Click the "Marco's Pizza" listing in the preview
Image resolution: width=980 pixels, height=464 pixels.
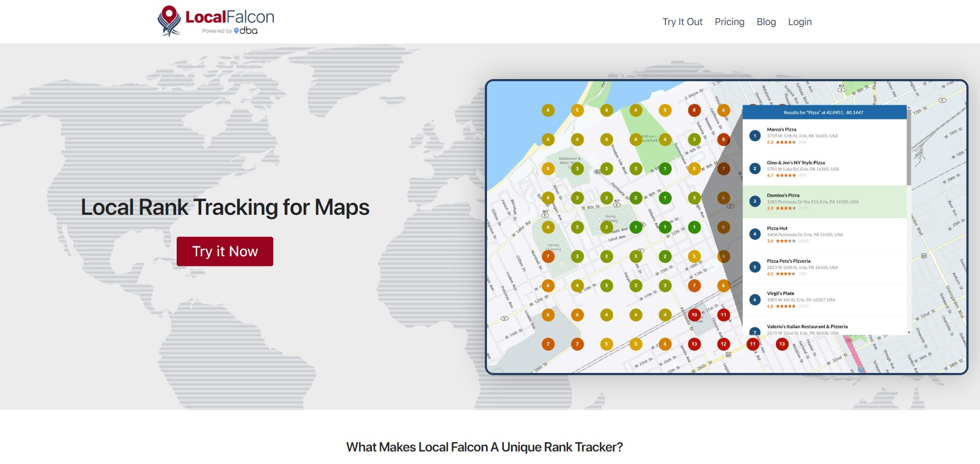click(x=825, y=136)
